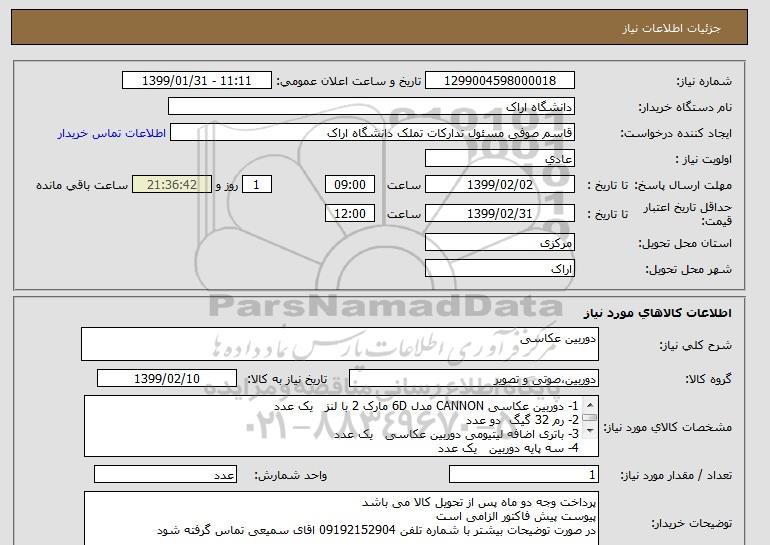Viewport: 770px width, 545px height.
Task: Click the down arrow of specifications scrollbar
Action: click(x=590, y=431)
